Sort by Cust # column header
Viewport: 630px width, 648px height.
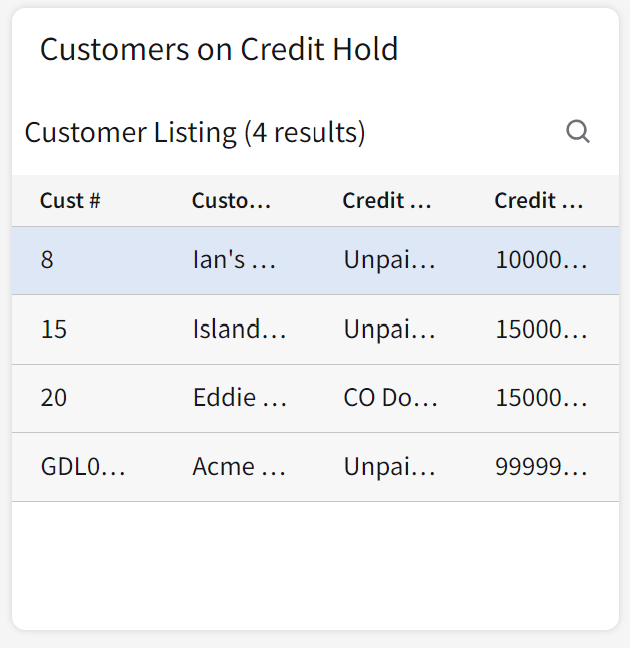pyautogui.click(x=70, y=200)
